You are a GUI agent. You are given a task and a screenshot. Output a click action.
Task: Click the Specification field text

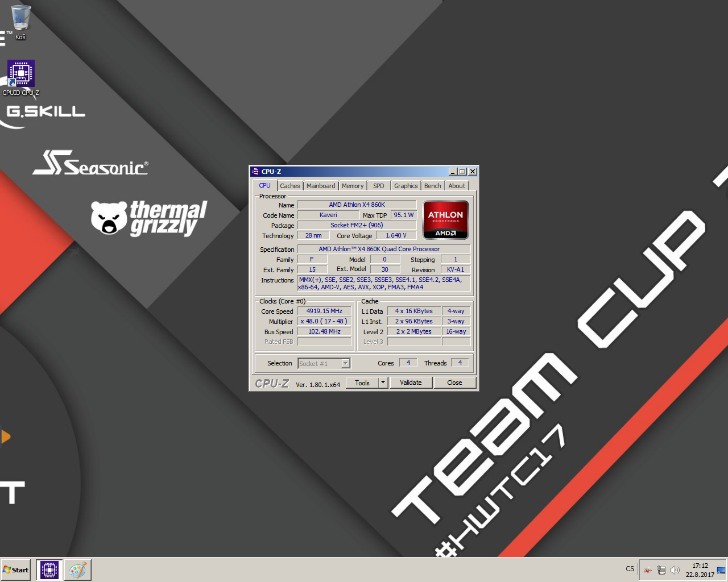(384, 249)
